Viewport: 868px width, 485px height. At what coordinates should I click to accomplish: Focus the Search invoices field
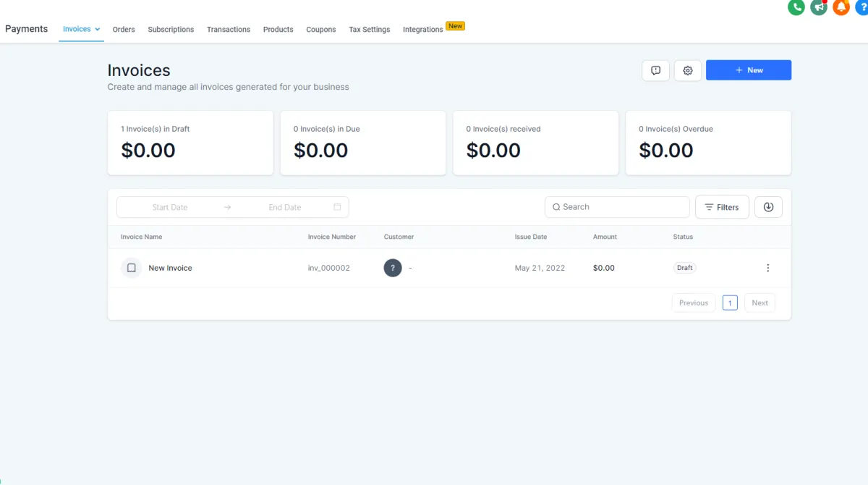617,207
